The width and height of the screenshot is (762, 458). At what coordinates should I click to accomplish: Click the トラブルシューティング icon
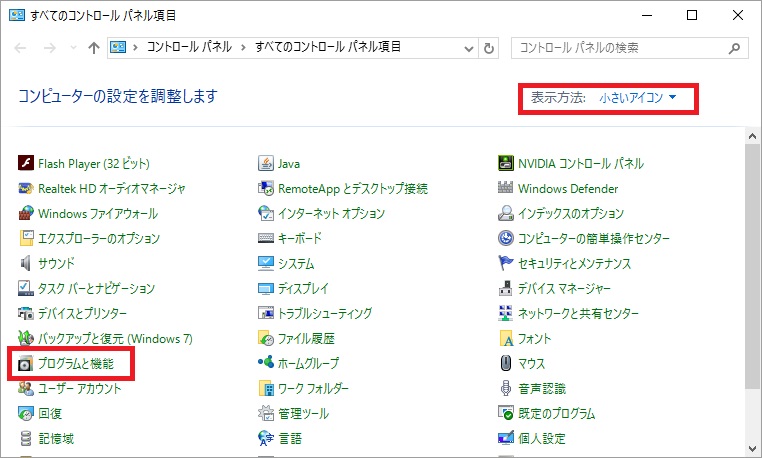(266, 313)
